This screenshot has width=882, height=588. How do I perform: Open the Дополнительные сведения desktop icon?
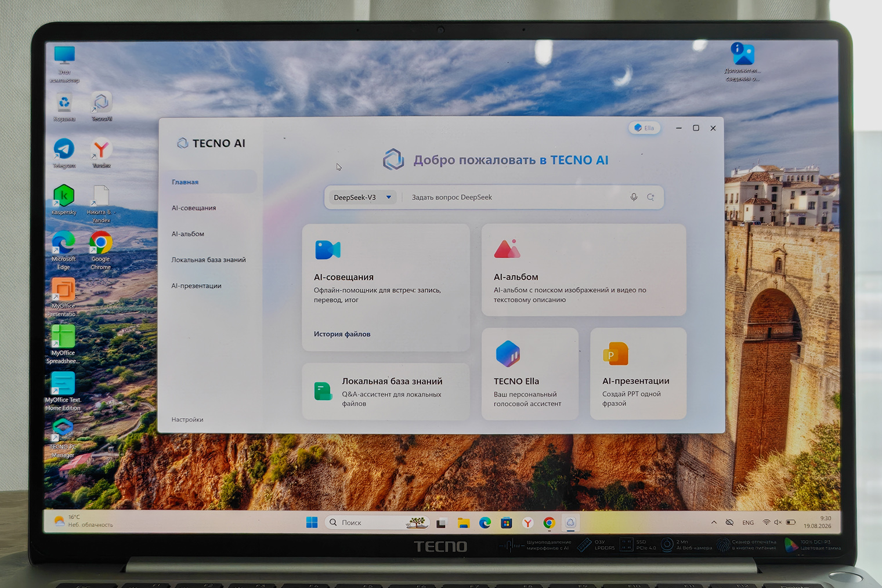pyautogui.click(x=742, y=62)
